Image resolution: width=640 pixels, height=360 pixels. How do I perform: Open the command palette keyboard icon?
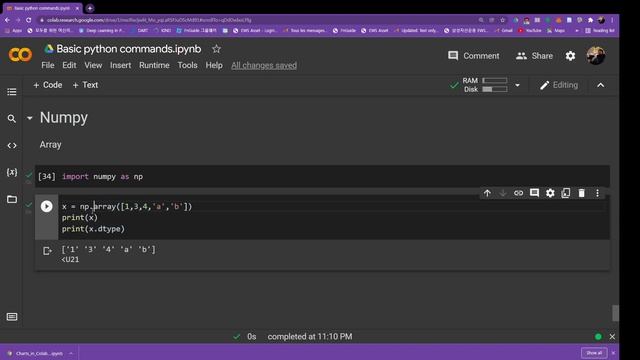pyautogui.click(x=12, y=317)
